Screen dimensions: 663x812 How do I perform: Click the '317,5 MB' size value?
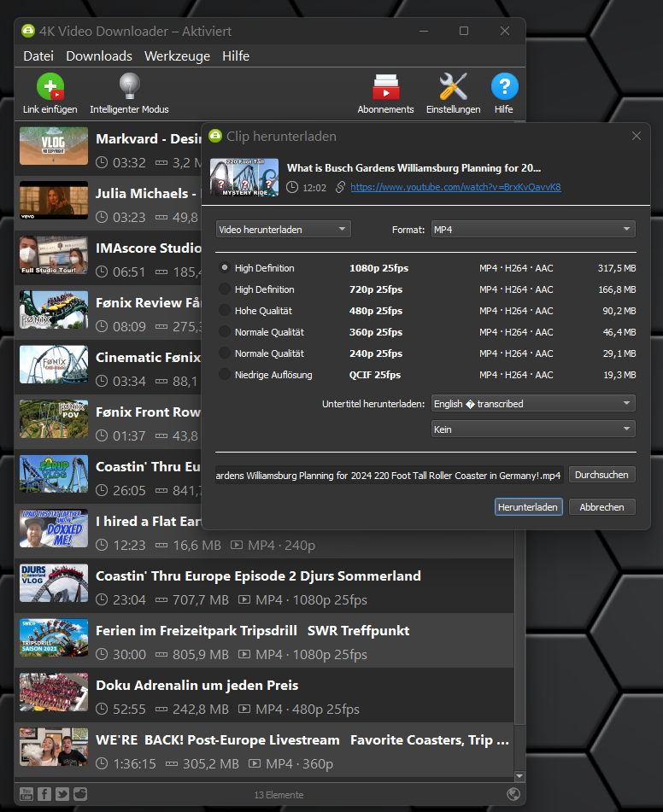click(x=617, y=268)
